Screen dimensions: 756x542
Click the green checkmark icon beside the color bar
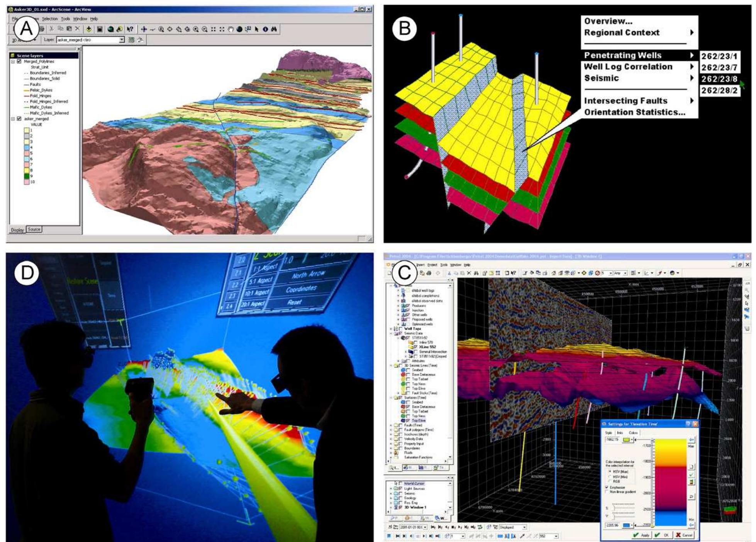point(691,474)
